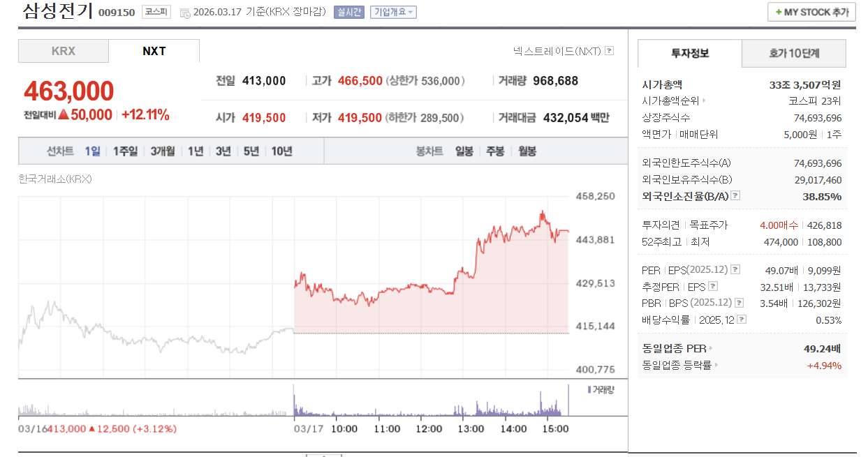Screen dimensions: 868x457
Task: Click the MY STOCK 추가 button
Action: point(811,12)
